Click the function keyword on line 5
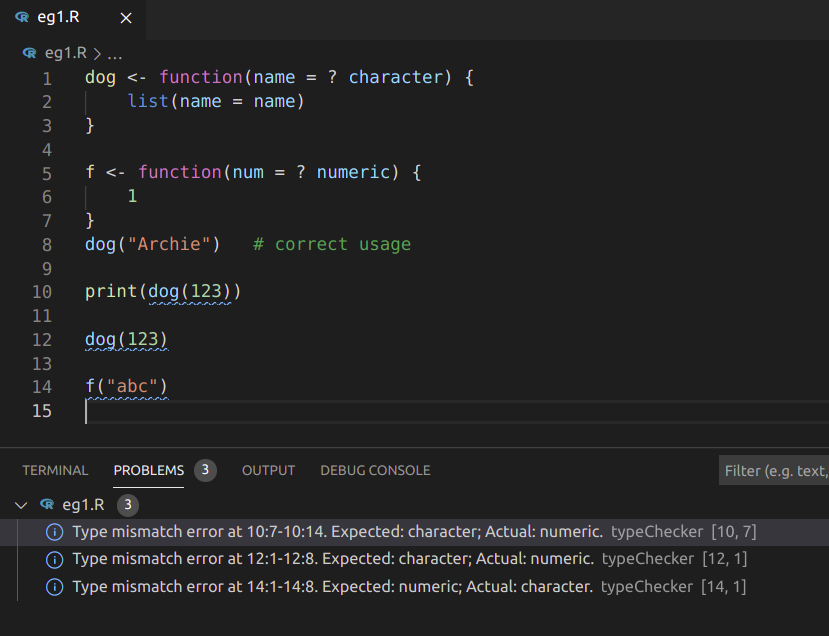The width and height of the screenshot is (829, 636). pos(180,172)
